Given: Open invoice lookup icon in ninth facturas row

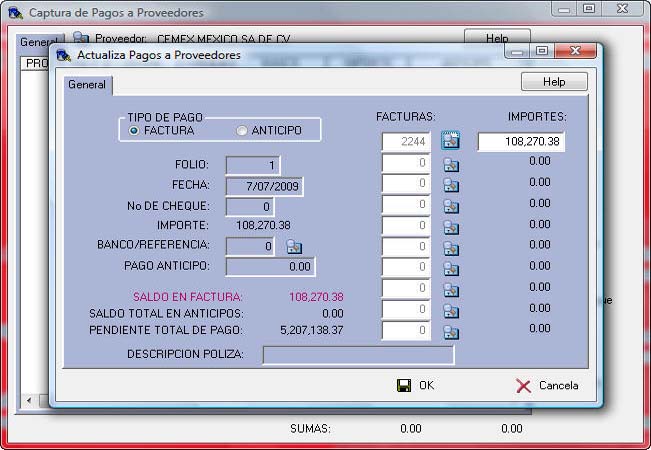Looking at the screenshot, I should click(451, 311).
